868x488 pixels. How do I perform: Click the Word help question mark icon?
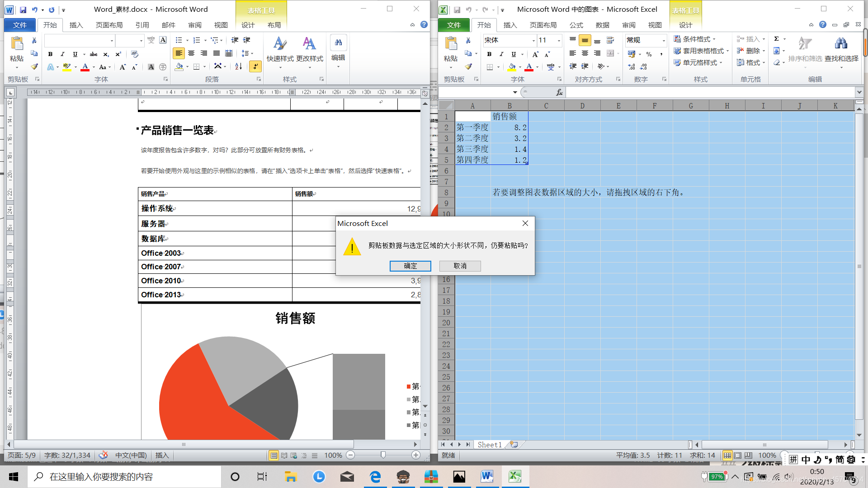click(x=424, y=25)
